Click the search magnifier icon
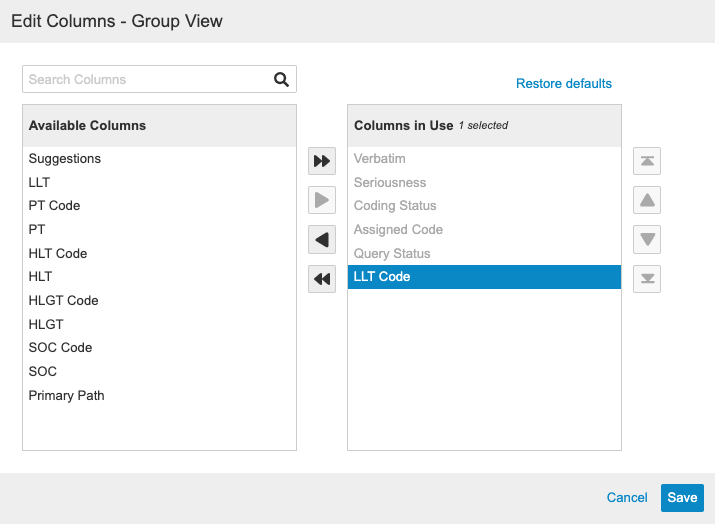The height and width of the screenshot is (524, 715). point(281,80)
